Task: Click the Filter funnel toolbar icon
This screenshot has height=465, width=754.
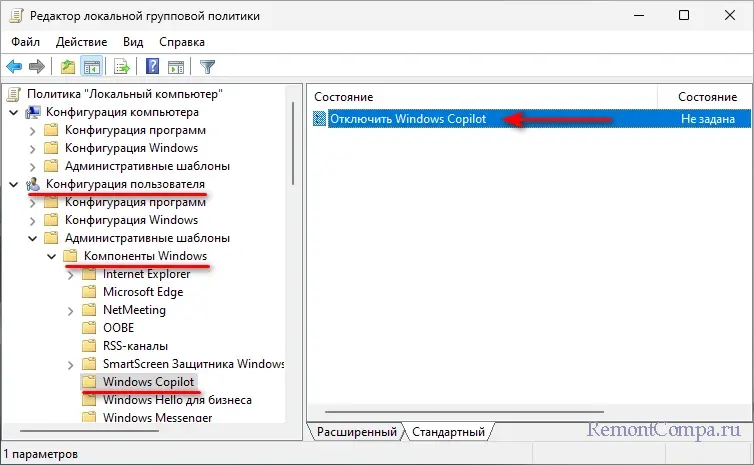Action: click(x=207, y=67)
